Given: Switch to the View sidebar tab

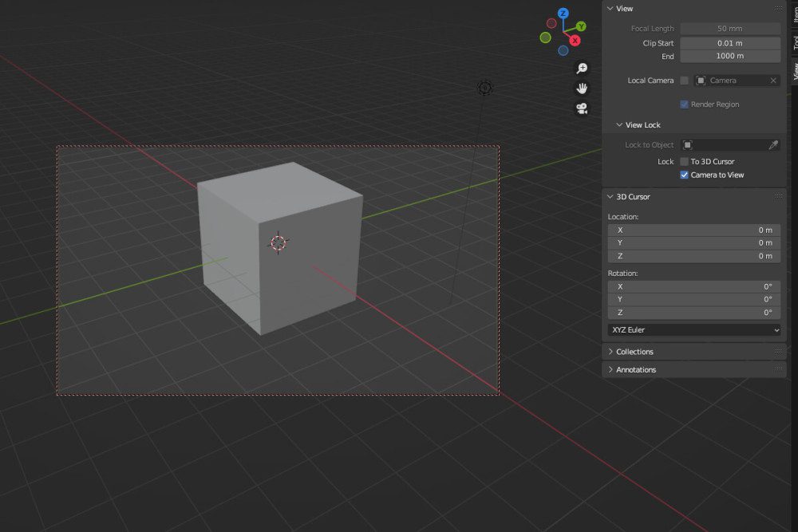Looking at the screenshot, I should [x=795, y=71].
